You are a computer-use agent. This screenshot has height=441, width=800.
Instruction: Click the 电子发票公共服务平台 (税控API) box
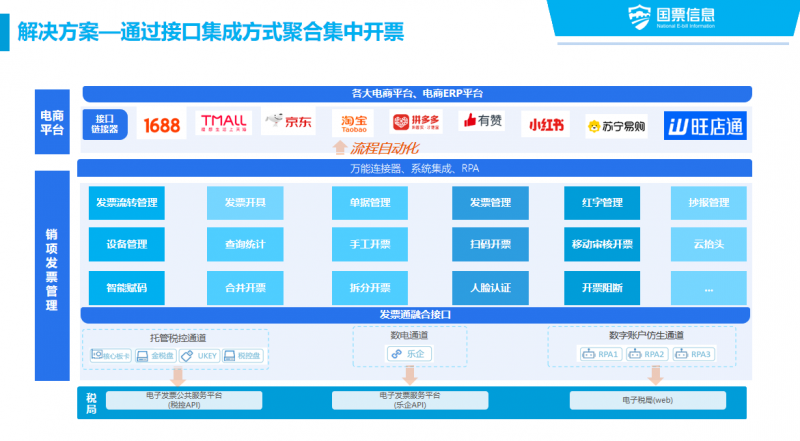tap(184, 400)
